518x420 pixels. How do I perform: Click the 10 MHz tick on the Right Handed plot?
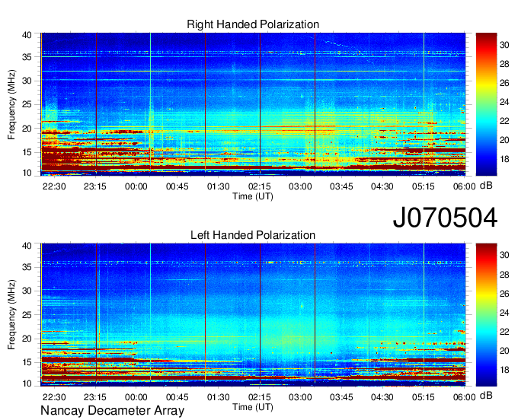pyautogui.click(x=27, y=173)
